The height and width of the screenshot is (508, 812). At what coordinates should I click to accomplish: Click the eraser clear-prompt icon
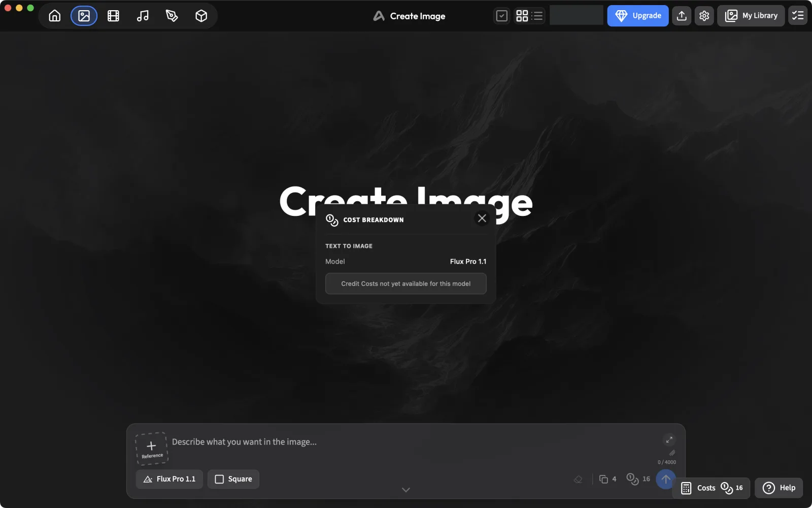click(578, 479)
